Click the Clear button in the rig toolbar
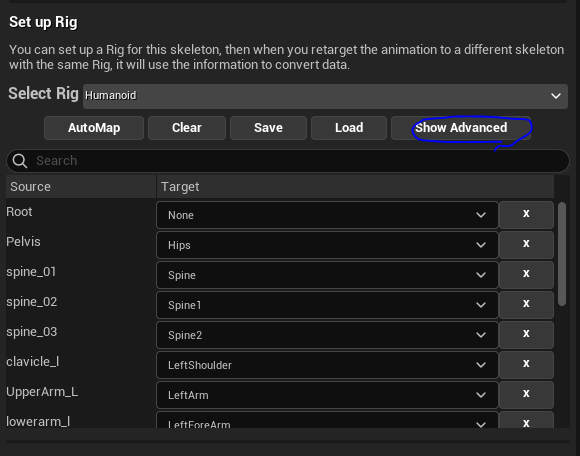The image size is (580, 456). (187, 128)
